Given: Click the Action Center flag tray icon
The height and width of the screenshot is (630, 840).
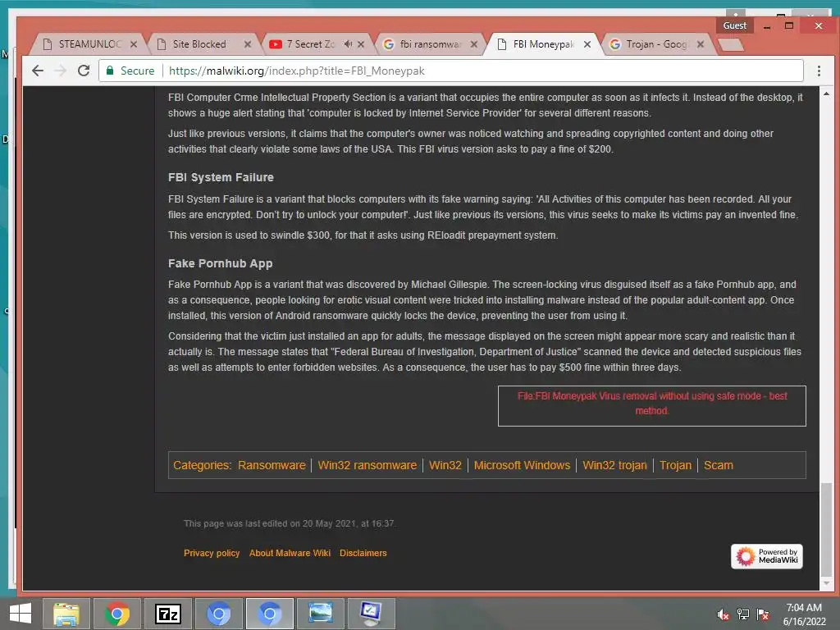Looking at the screenshot, I should coord(763,614).
